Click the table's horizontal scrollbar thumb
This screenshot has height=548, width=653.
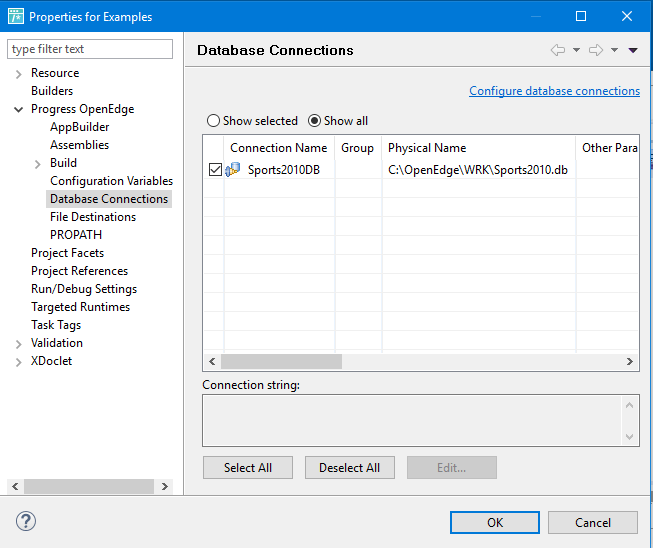click(282, 361)
